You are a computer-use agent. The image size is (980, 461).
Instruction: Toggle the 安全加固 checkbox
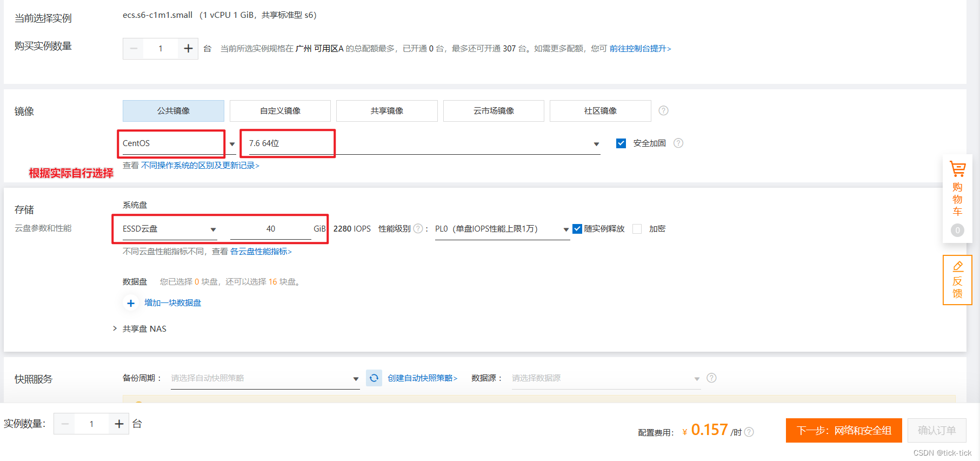pos(621,143)
